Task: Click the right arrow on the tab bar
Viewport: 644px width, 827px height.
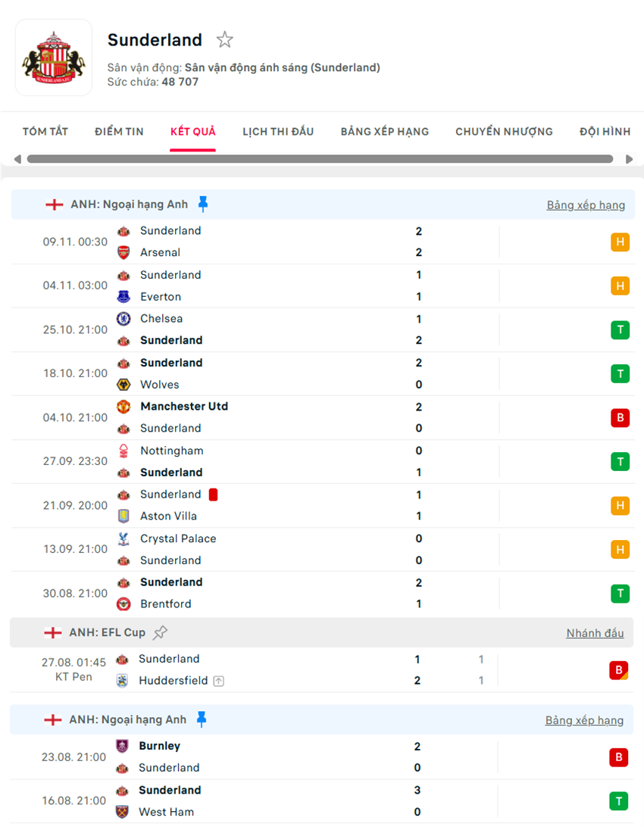Action: click(x=629, y=158)
